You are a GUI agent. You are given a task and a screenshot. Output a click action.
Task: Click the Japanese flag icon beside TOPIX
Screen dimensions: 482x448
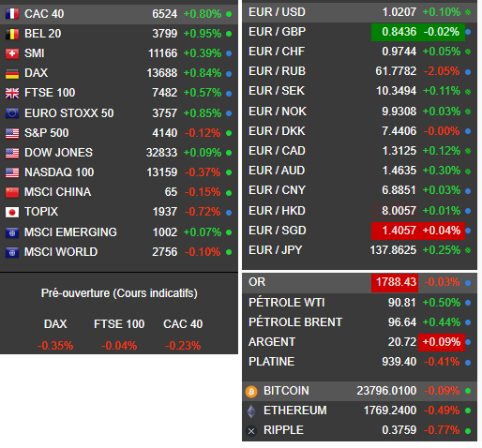(x=12, y=212)
